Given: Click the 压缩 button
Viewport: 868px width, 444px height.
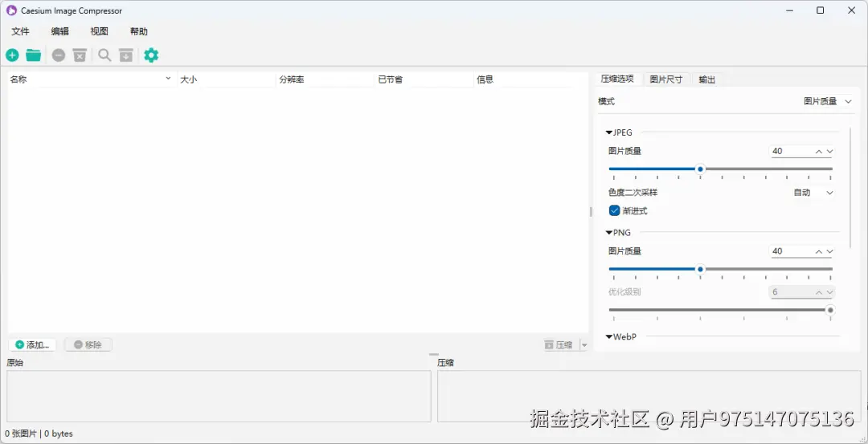Looking at the screenshot, I should [x=559, y=345].
